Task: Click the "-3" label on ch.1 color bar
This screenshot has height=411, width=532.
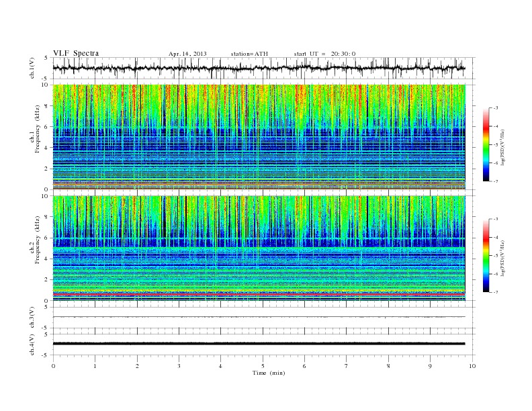Action: click(x=496, y=108)
